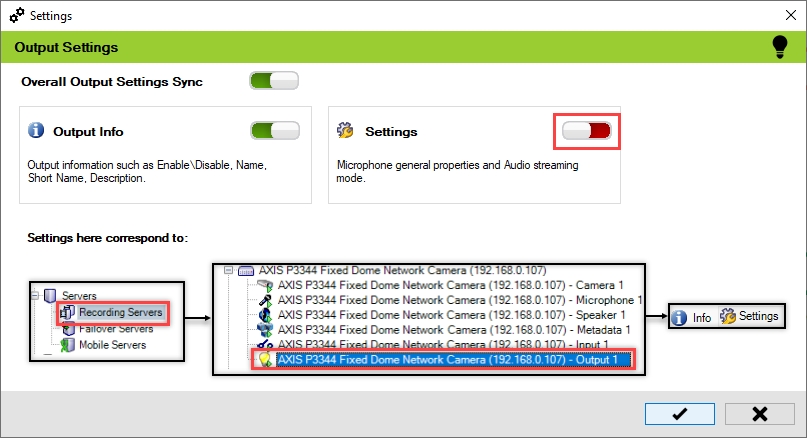Image resolution: width=807 pixels, height=438 pixels.
Task: Click the Speaker 1 device icon
Action: (x=265, y=315)
